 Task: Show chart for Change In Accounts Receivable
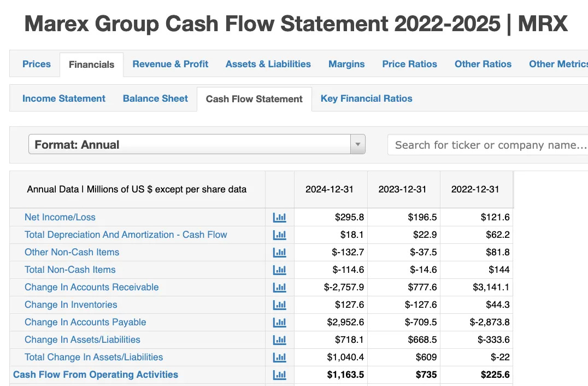click(279, 288)
